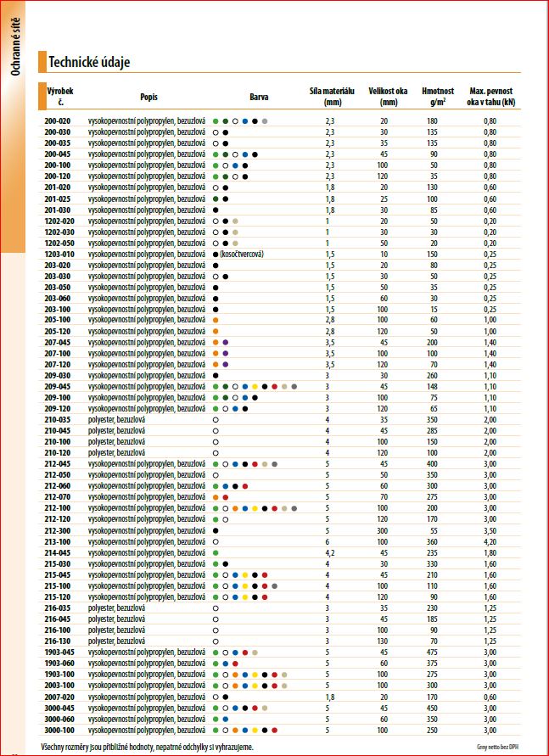Click the '(kosočtvercová)' note in row 1203-010
Viewport: 549px width, 756px height.
point(242,254)
